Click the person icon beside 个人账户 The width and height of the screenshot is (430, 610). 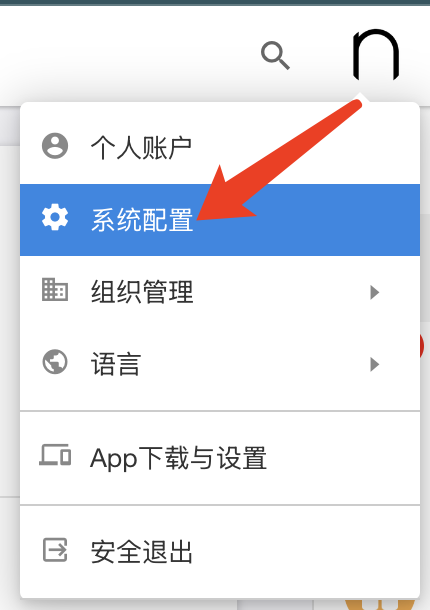point(55,146)
